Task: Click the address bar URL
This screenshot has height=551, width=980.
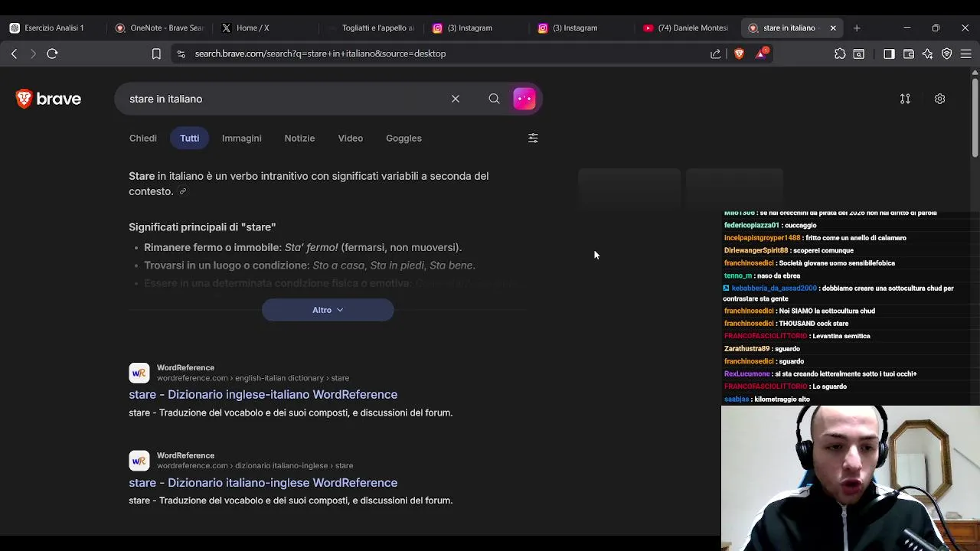Action: coord(320,54)
